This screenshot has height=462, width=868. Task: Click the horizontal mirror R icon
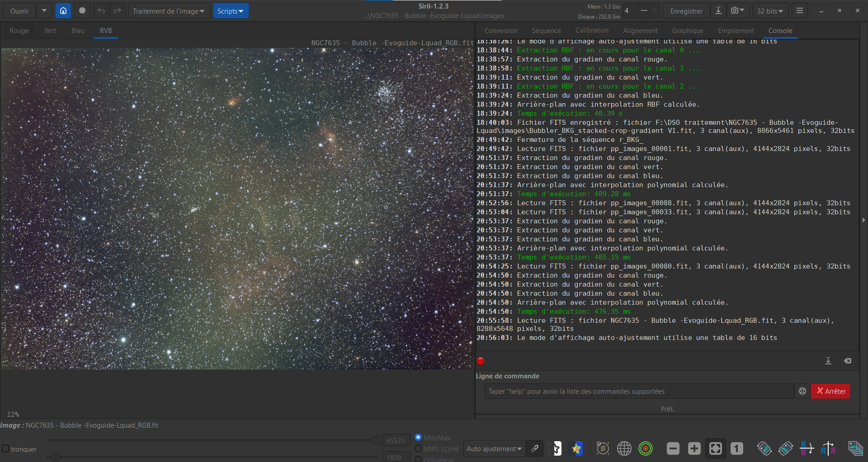(828, 448)
